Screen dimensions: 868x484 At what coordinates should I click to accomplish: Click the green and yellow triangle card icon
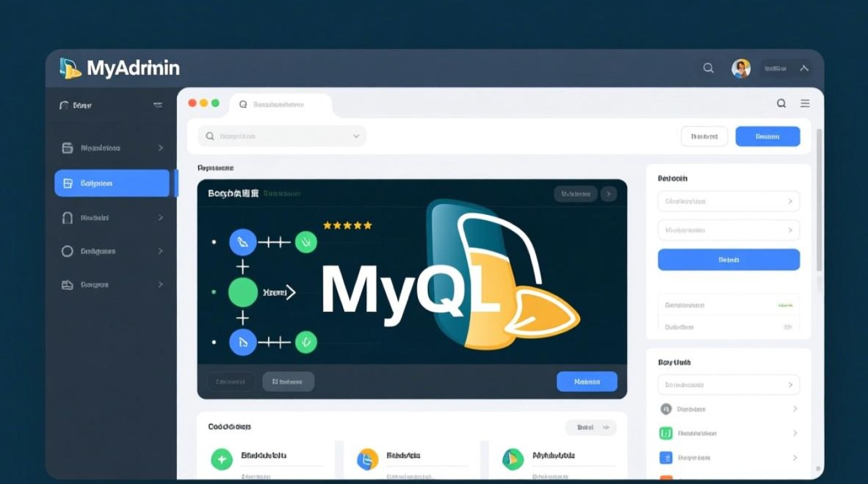tap(513, 459)
